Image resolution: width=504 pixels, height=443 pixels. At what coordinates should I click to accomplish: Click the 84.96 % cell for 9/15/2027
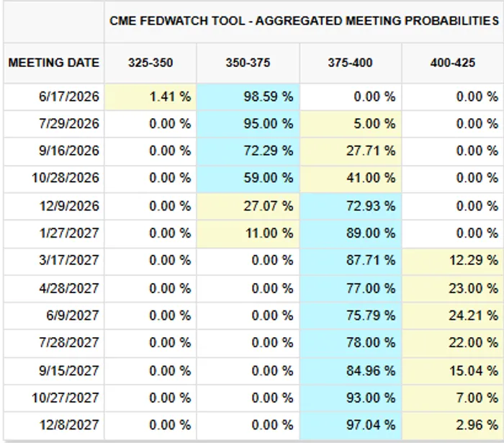tap(351, 371)
